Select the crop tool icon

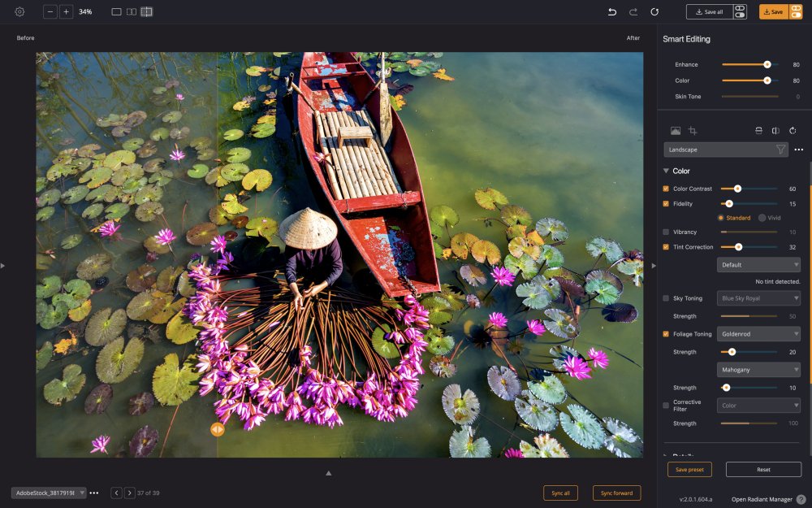pyautogui.click(x=693, y=131)
